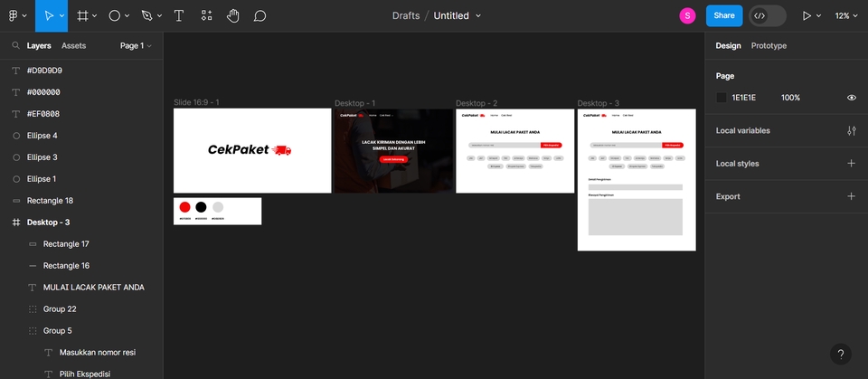
Task: Select the Desktop - 1 frame on canvas
Action: pyautogui.click(x=393, y=151)
